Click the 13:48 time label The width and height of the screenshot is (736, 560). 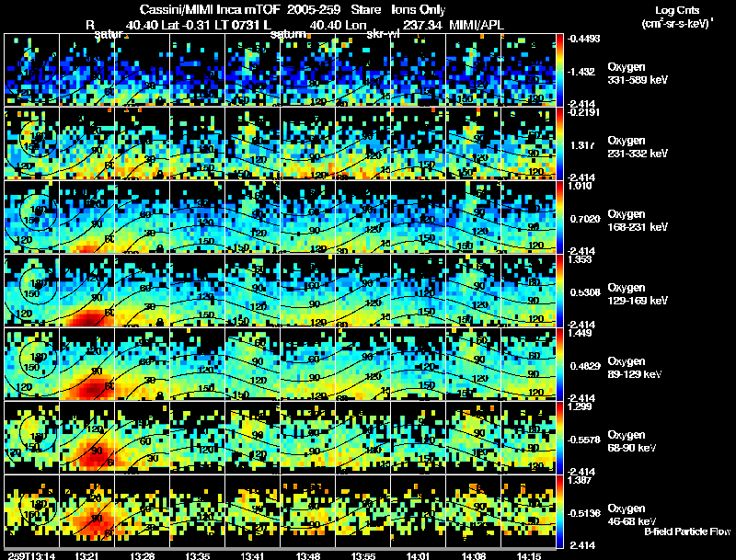tap(308, 556)
